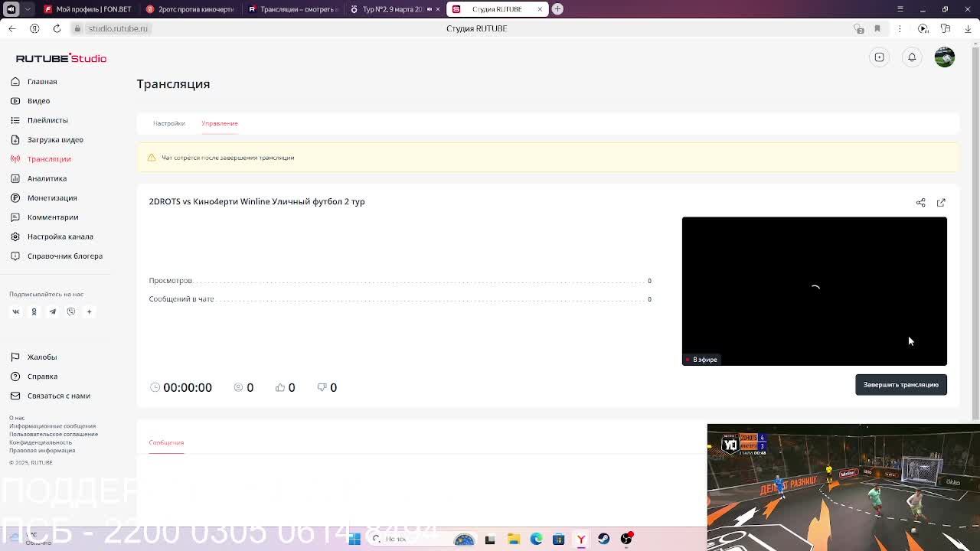Open the Windows Start menu

coord(354,539)
